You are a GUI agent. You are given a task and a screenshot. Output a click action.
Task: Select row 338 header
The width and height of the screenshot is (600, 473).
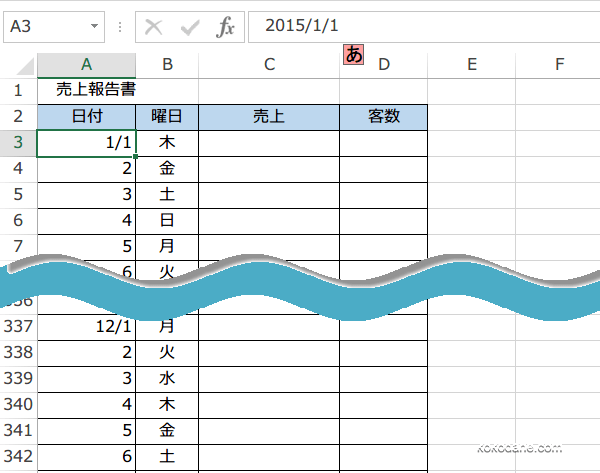click(18, 353)
